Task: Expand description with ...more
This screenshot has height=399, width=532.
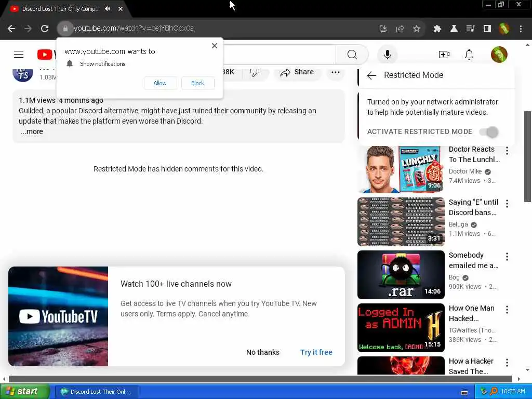Action: (x=32, y=131)
